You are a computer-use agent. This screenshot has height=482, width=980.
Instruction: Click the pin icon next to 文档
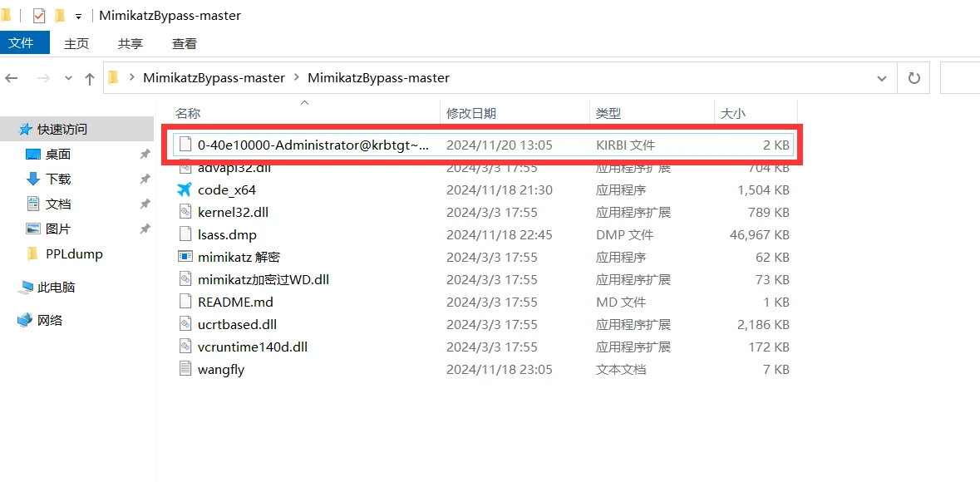pos(145,204)
